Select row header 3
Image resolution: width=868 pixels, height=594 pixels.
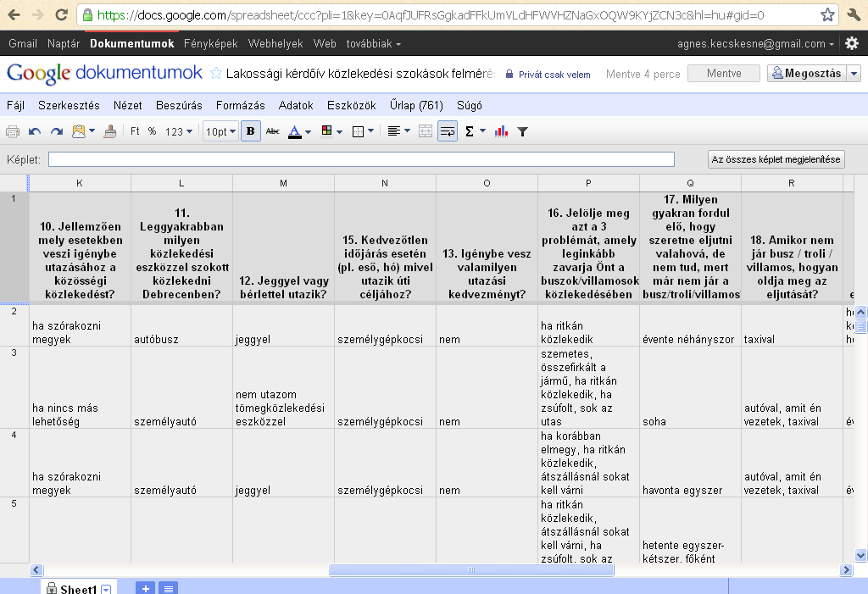point(14,387)
